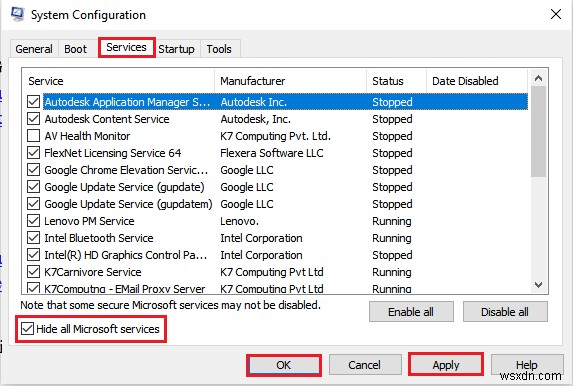Viewport: 573px width, 386px height.
Task: Click the Lenovo. manufacturer cell
Action: [239, 221]
